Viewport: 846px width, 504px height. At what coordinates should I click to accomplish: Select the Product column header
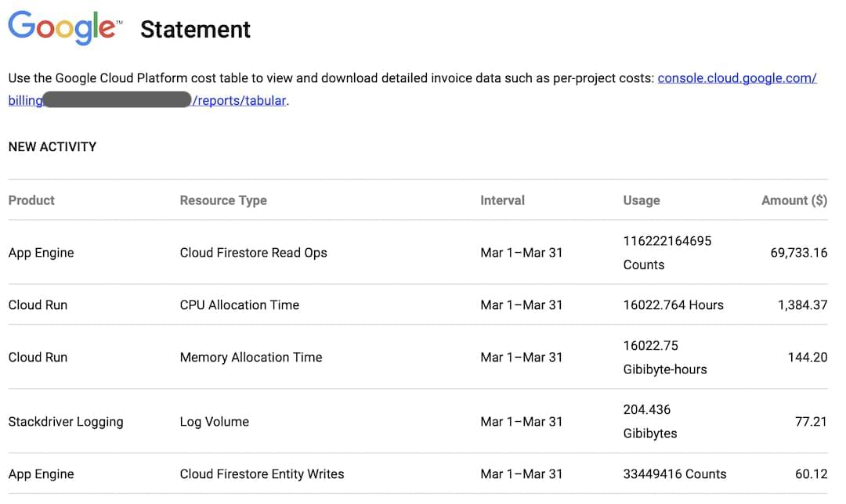pos(31,200)
